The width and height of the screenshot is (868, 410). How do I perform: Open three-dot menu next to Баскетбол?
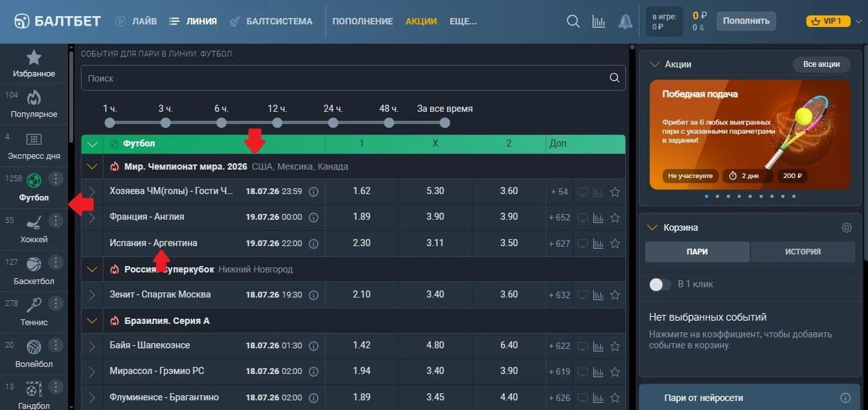pos(56,262)
